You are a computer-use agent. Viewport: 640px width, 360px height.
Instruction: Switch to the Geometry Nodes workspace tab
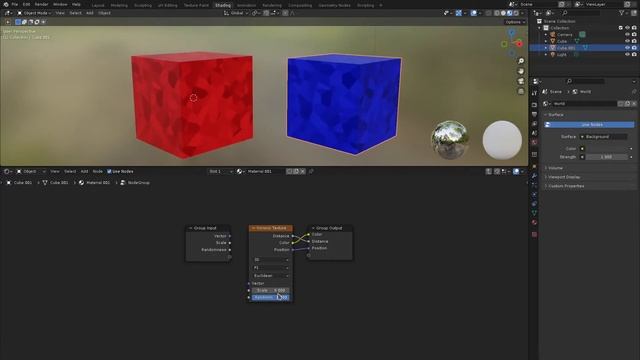pyautogui.click(x=334, y=5)
